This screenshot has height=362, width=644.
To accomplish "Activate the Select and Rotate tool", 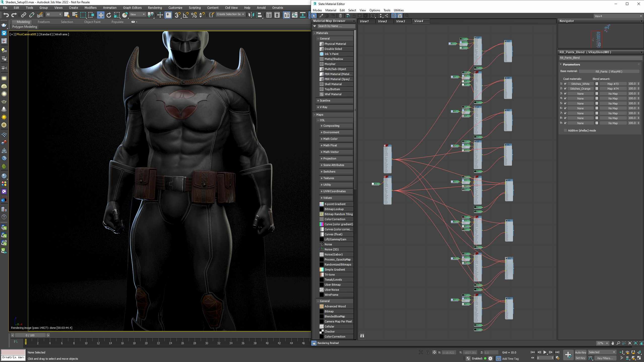I will (x=109, y=15).
